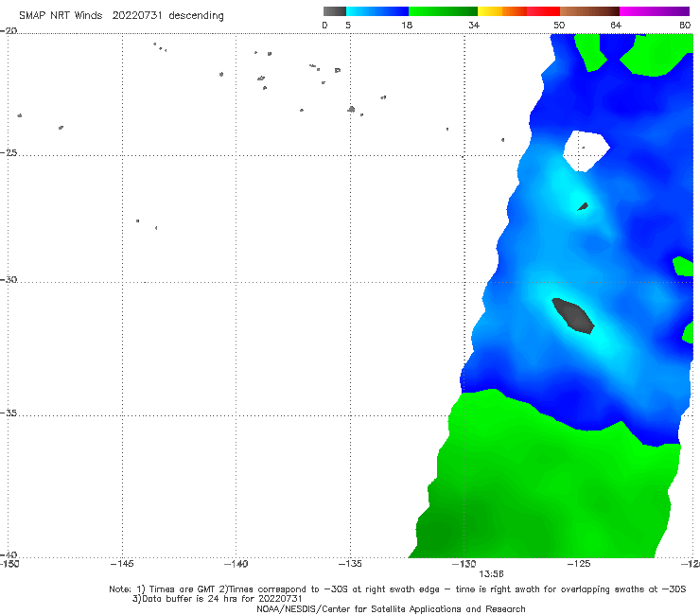Click the magenta segment of the color scale
The image size is (700, 615).
pos(655,11)
